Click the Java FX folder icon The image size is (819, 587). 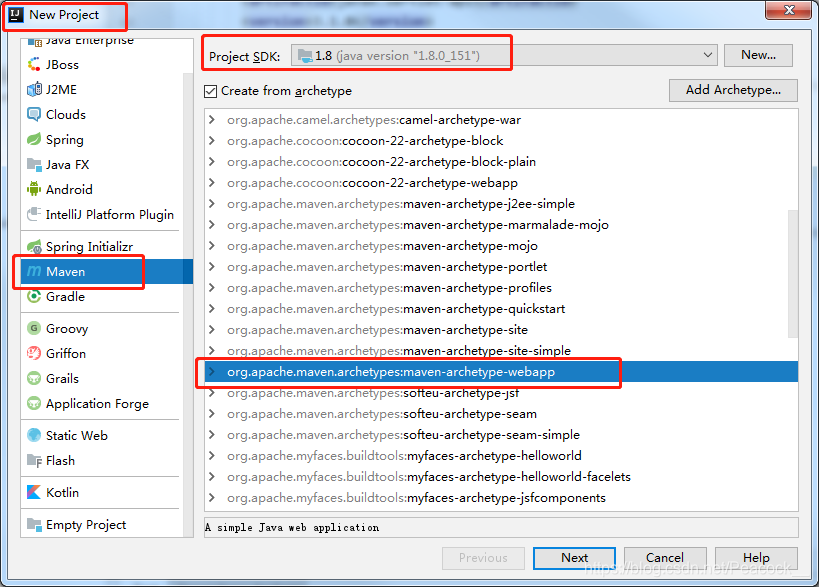click(34, 165)
